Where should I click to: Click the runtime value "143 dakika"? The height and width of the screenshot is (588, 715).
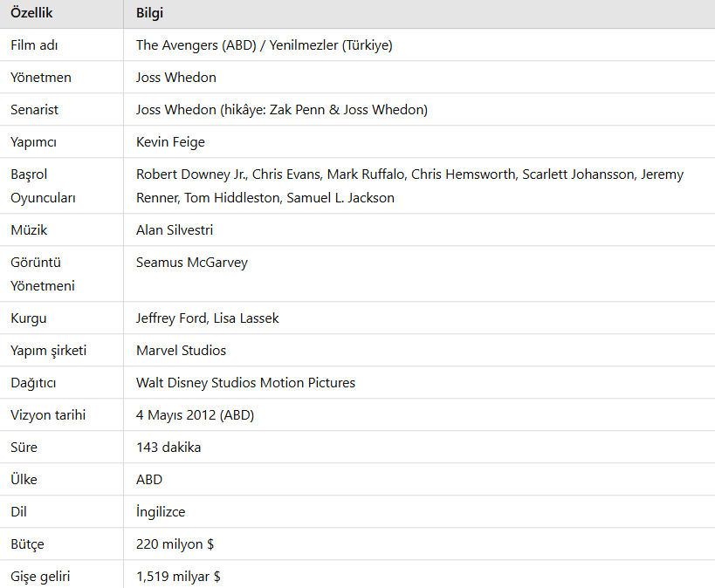[168, 448]
